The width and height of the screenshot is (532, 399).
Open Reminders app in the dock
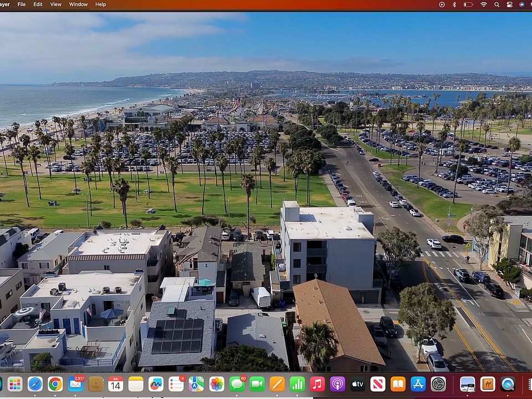tap(176, 384)
